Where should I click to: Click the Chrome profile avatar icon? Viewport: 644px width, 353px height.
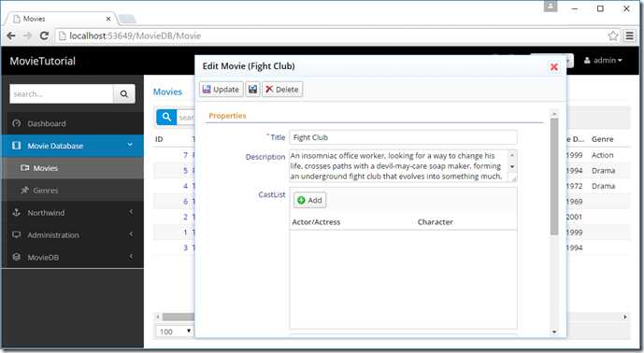551,7
